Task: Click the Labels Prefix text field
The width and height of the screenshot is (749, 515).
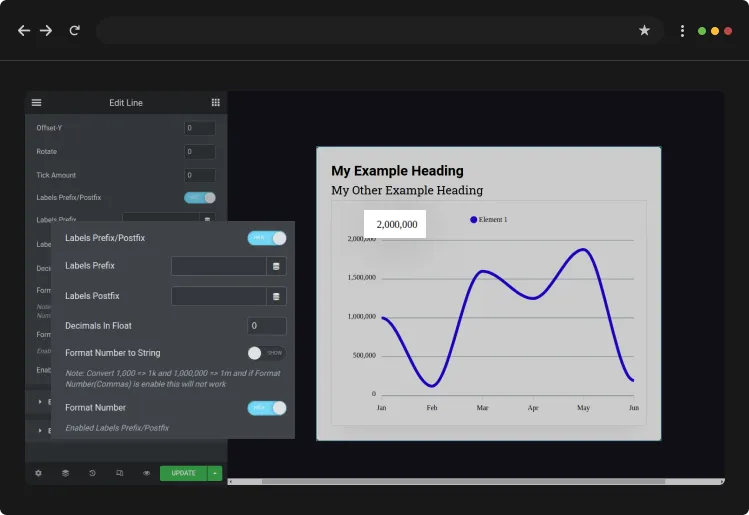Action: (219, 266)
